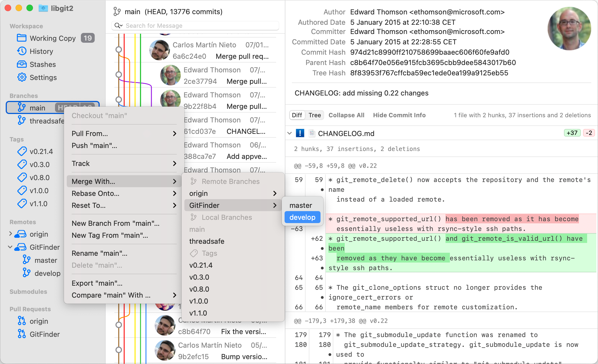This screenshot has height=364, width=598.
Task: Switch to Tree view
Action: pyautogui.click(x=315, y=115)
